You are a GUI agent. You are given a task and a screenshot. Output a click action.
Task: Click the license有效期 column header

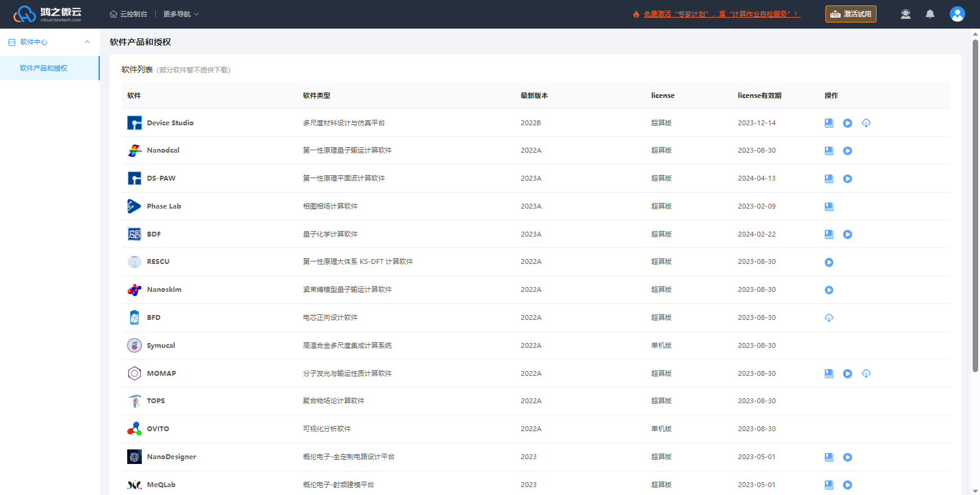[760, 95]
